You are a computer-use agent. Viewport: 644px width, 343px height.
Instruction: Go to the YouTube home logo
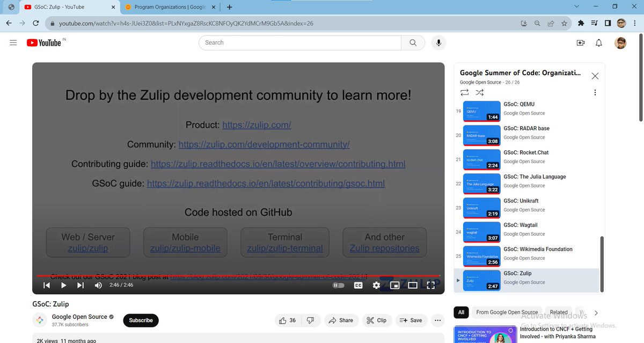[x=44, y=43]
